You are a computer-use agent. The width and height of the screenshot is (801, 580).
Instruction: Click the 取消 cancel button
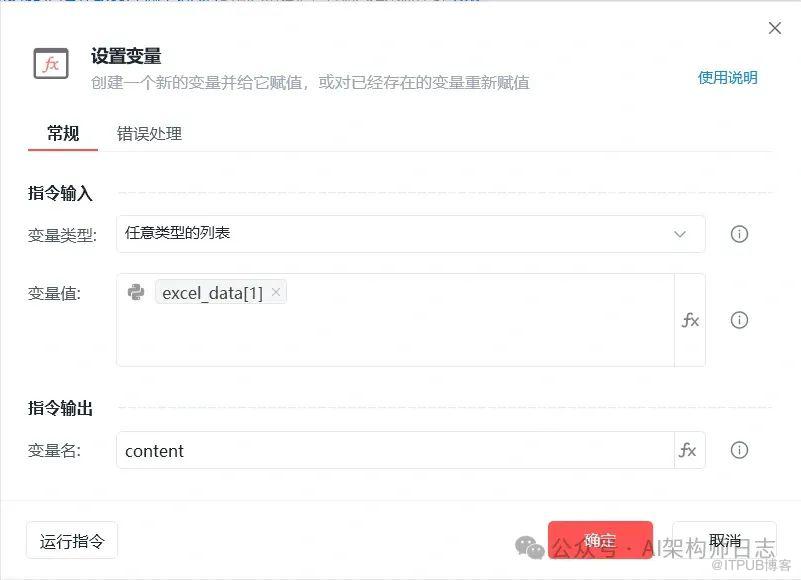pos(724,540)
